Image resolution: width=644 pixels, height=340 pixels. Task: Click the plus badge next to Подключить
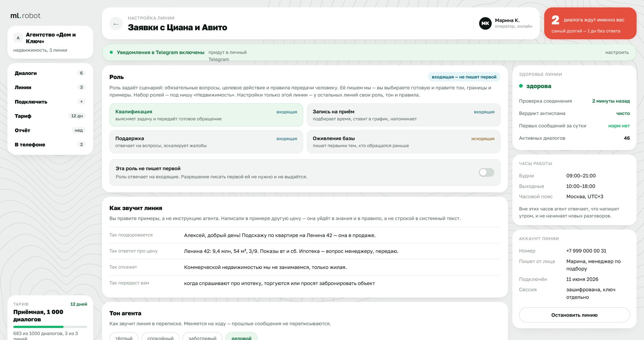coord(81,102)
